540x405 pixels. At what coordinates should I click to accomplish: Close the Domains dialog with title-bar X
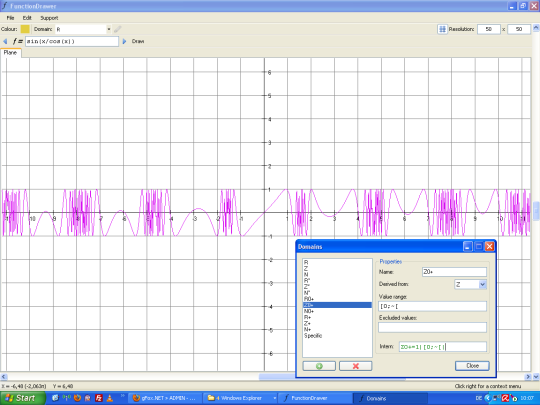click(x=489, y=247)
